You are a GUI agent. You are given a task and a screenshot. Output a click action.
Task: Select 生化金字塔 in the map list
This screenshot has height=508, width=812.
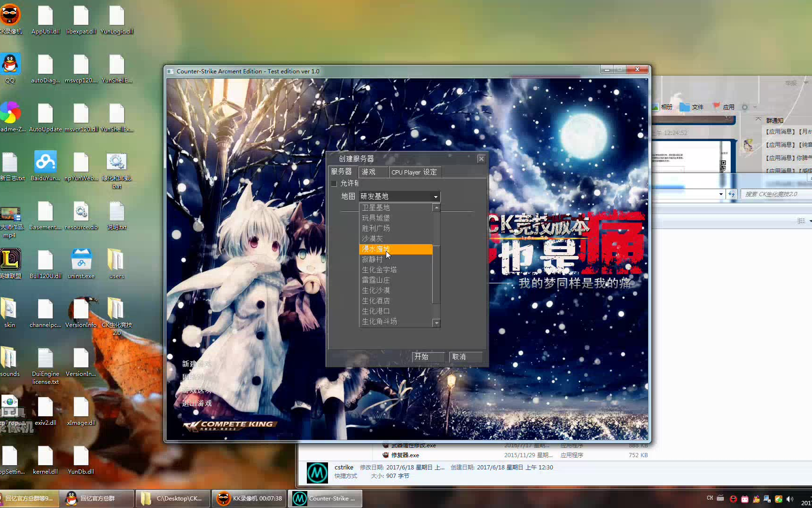click(396, 270)
